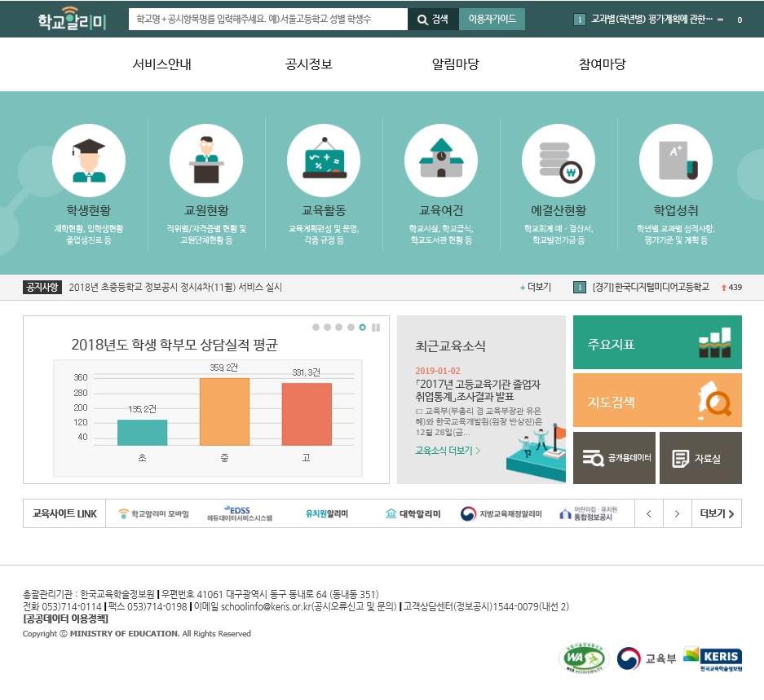Viewport: 764px width, 700px height.
Task: Click the school name search input field
Action: click(267, 20)
